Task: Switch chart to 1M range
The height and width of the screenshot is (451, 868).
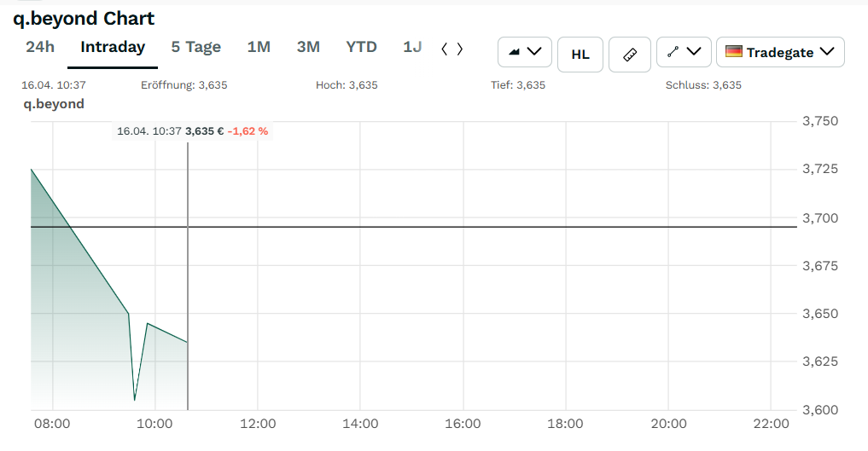Action: click(259, 47)
